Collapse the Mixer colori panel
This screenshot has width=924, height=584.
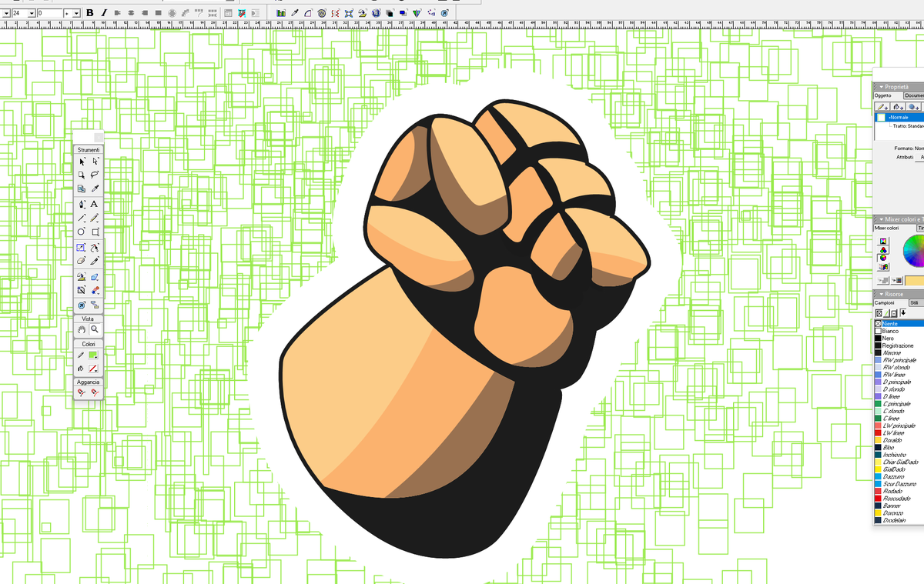[x=882, y=219]
